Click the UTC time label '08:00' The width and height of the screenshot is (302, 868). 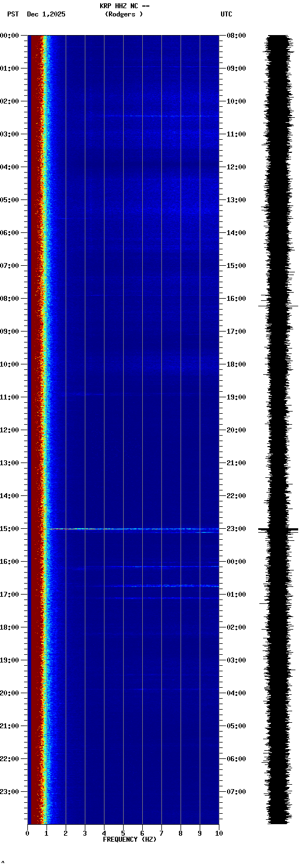(x=236, y=36)
